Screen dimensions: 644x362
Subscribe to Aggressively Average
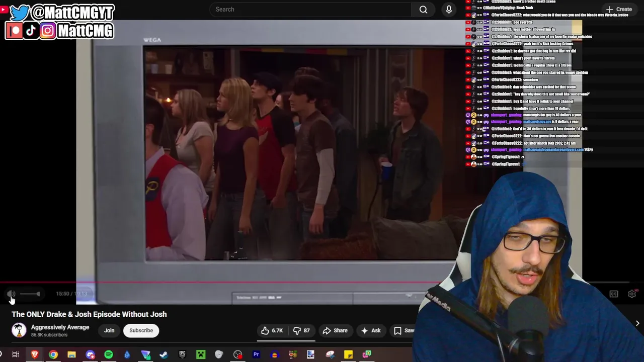[141, 330]
